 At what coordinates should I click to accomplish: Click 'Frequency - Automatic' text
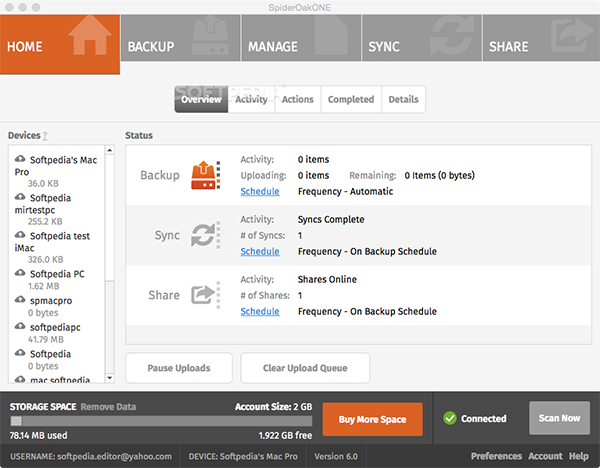(x=346, y=191)
